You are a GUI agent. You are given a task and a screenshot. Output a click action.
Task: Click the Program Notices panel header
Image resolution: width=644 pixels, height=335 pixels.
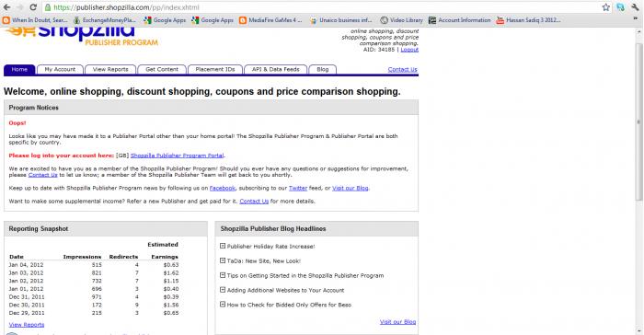[211, 108]
